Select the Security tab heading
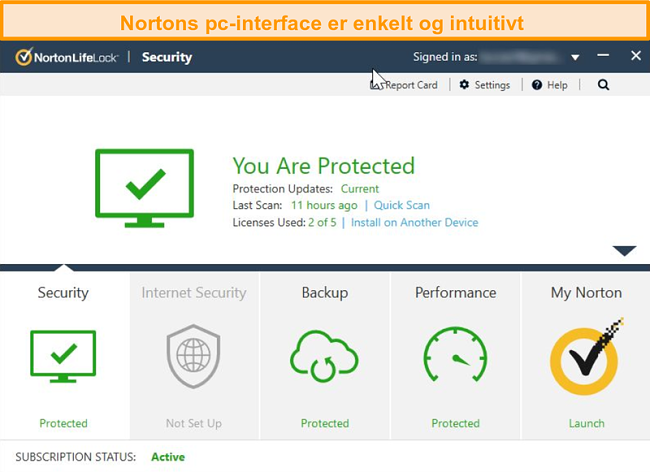 [63, 293]
